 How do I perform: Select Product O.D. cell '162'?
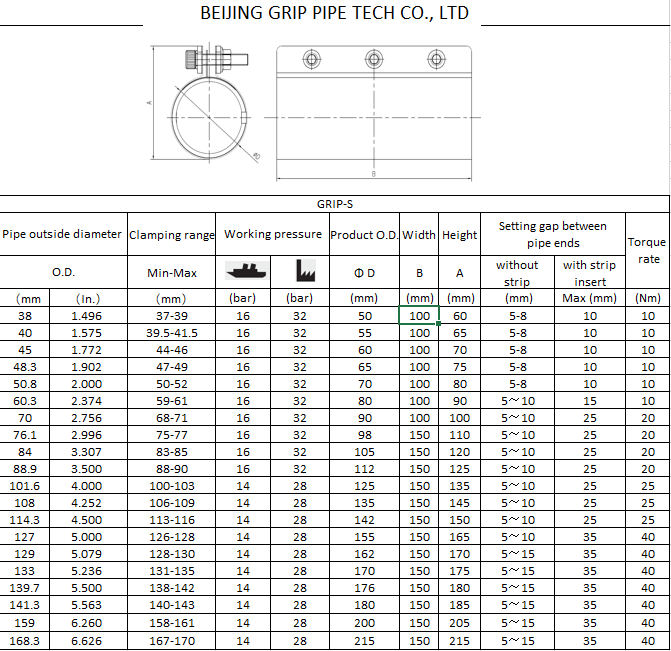click(x=365, y=554)
